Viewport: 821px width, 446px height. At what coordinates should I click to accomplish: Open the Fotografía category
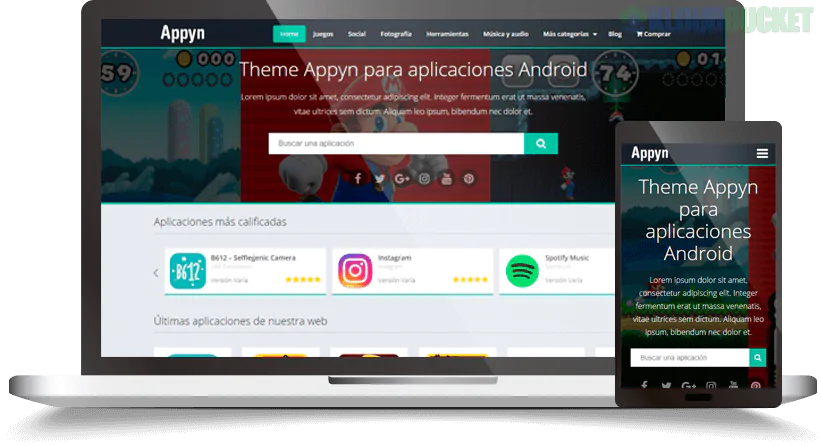pyautogui.click(x=396, y=34)
